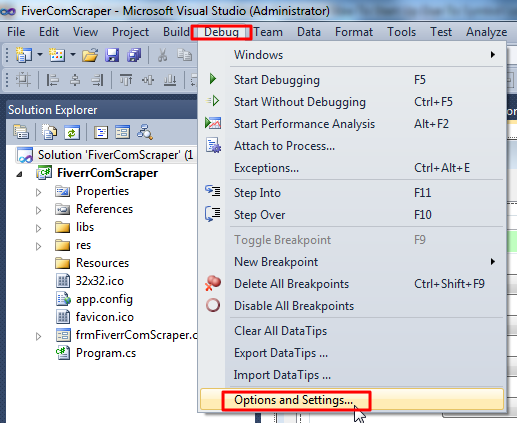The width and height of the screenshot is (517, 423).
Task: Select the Program.cs file
Action: click(x=106, y=353)
